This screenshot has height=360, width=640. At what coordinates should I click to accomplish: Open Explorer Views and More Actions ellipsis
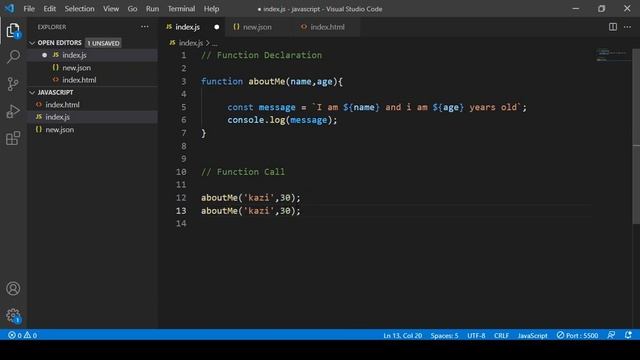tap(144, 27)
